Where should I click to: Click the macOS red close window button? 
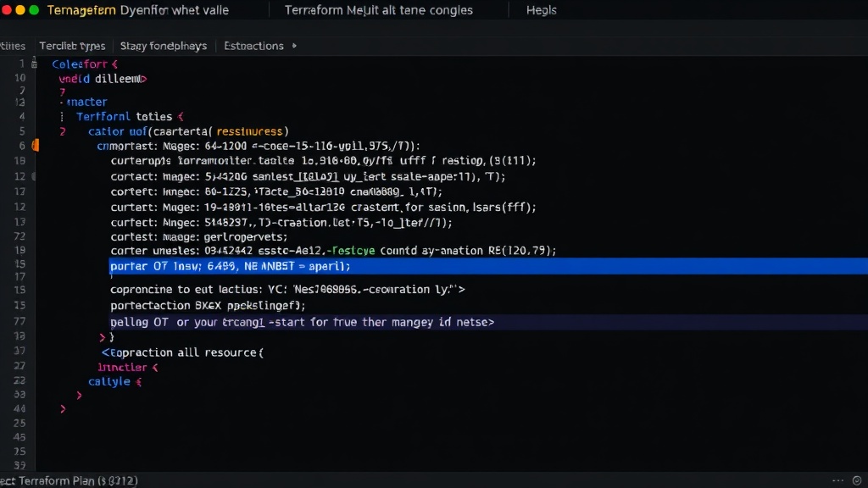tap(7, 10)
